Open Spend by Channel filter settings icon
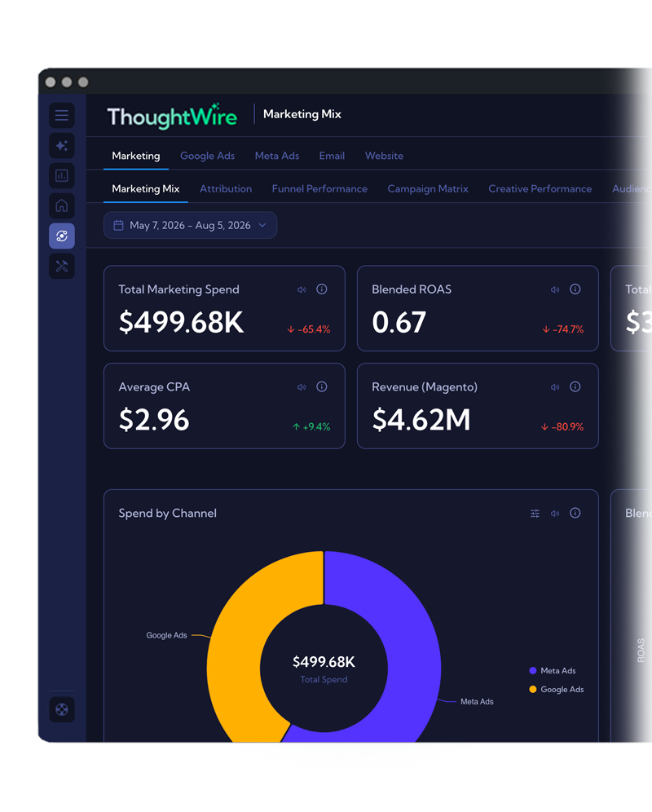The width and height of the screenshot is (652, 812). click(x=535, y=513)
